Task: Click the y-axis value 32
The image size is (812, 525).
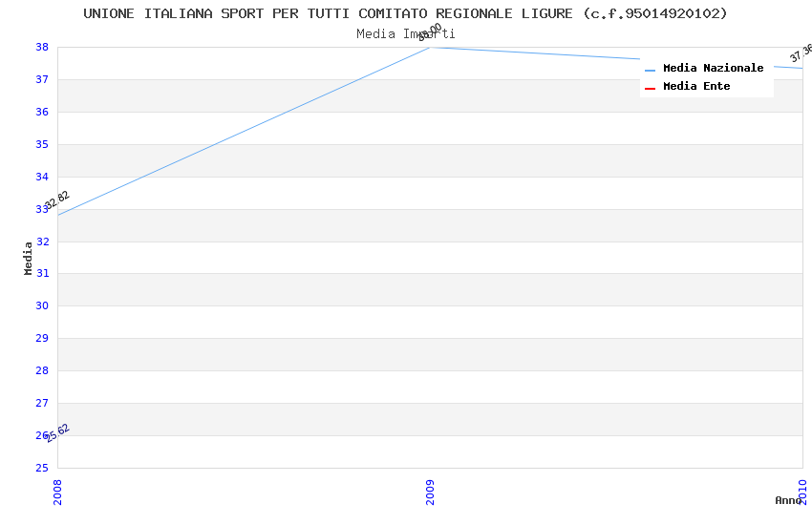Action: 42,241
